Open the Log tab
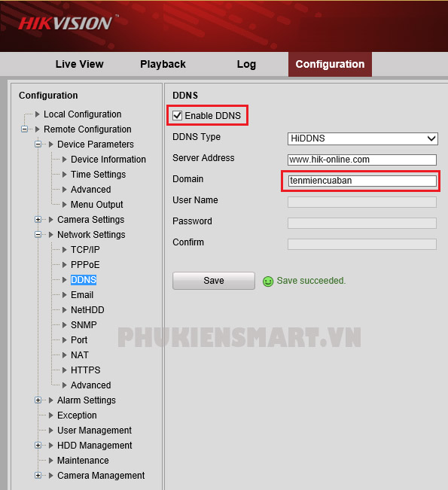This screenshot has width=448, height=490. coord(246,64)
